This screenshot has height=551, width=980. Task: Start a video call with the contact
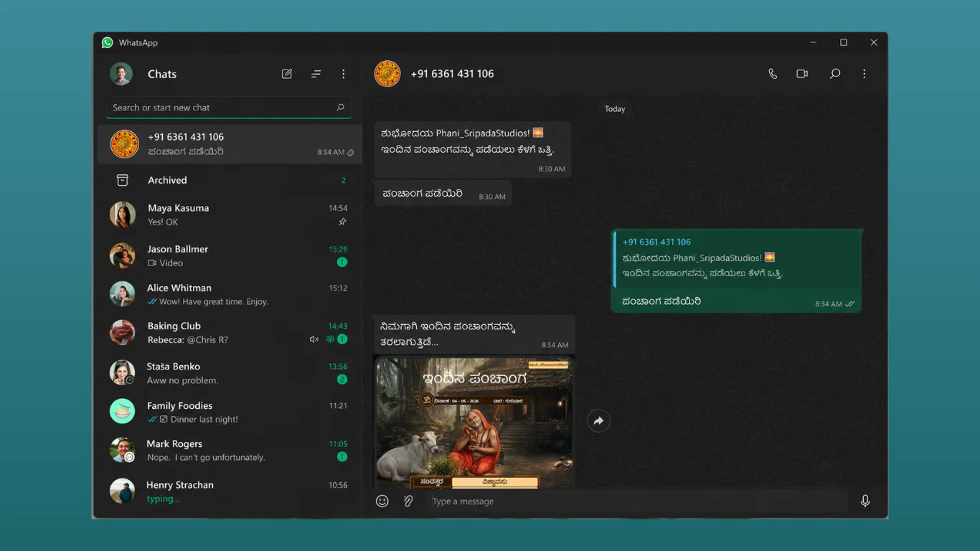click(802, 74)
